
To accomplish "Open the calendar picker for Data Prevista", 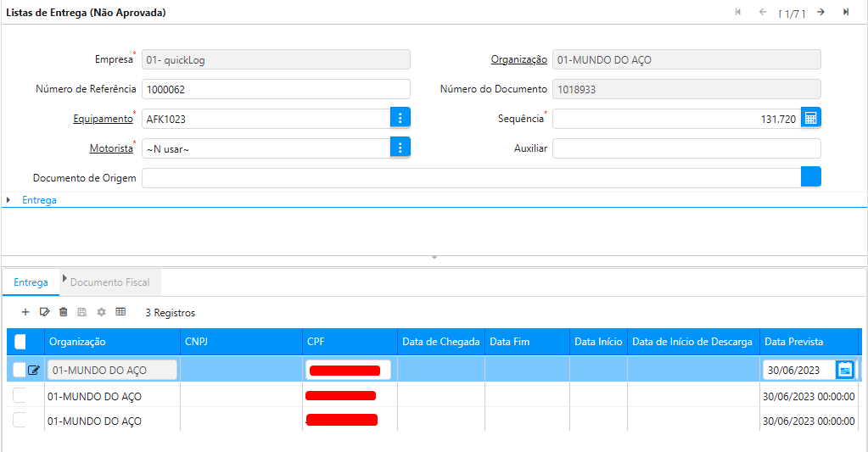I will (x=844, y=370).
